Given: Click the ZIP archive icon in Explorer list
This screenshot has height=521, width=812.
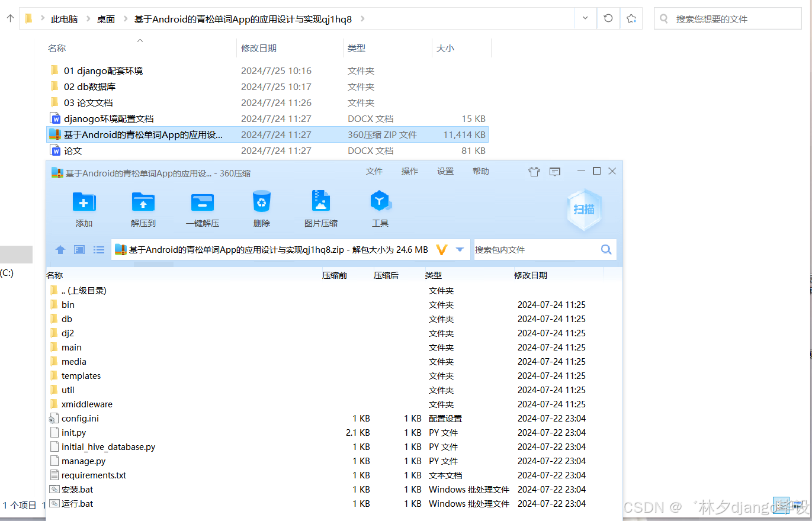Looking at the screenshot, I should (55, 134).
